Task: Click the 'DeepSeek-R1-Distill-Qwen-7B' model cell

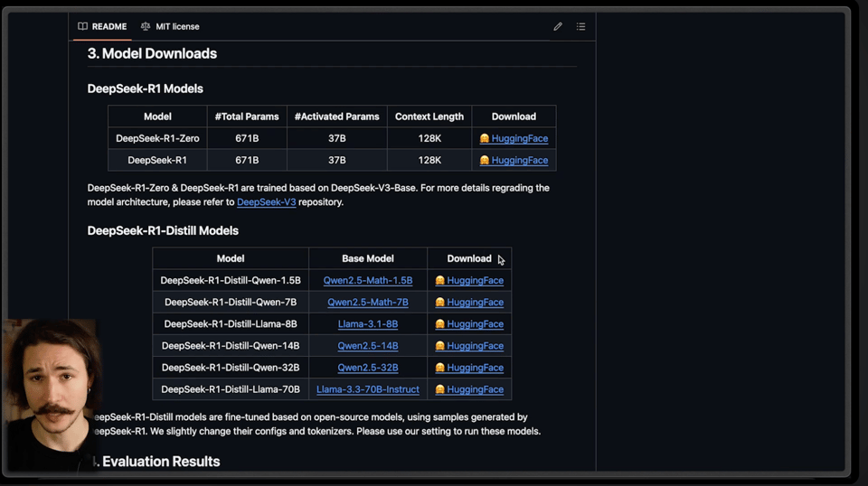Action: click(x=231, y=303)
